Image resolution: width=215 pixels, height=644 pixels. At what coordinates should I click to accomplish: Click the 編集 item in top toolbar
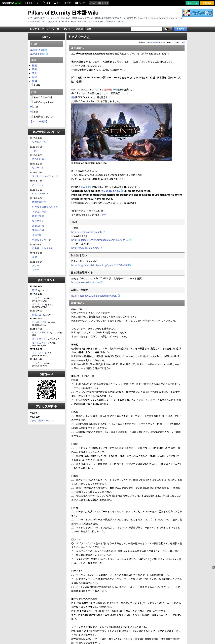47,3
